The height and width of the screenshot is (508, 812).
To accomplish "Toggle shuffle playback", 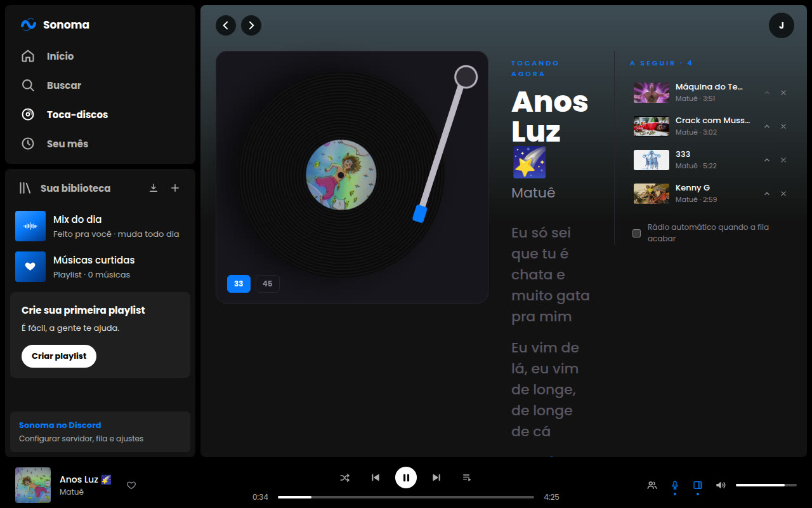I will point(345,478).
